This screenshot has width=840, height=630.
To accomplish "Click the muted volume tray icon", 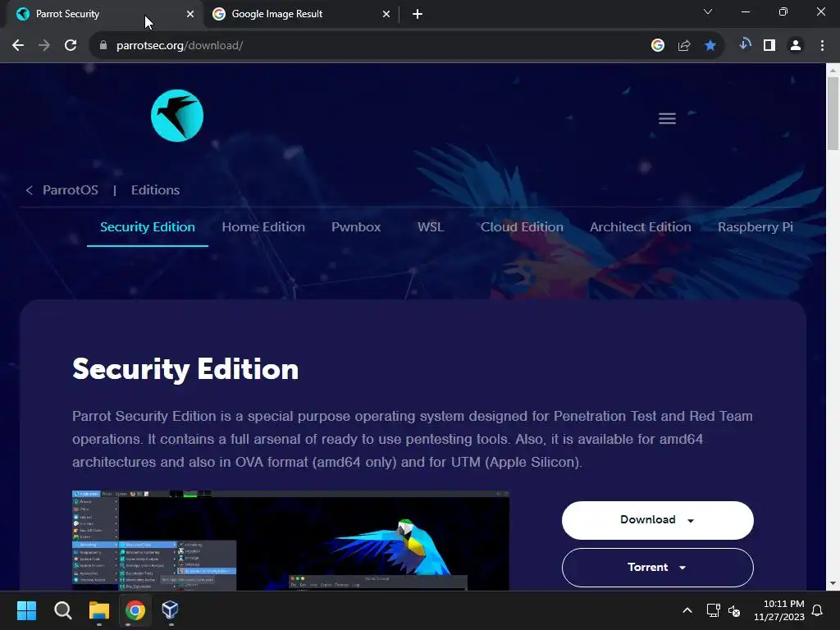I will click(734, 610).
